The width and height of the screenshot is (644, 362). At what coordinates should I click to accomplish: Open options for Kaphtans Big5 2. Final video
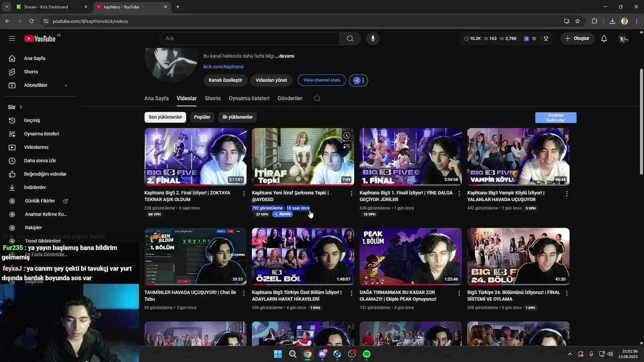[244, 194]
